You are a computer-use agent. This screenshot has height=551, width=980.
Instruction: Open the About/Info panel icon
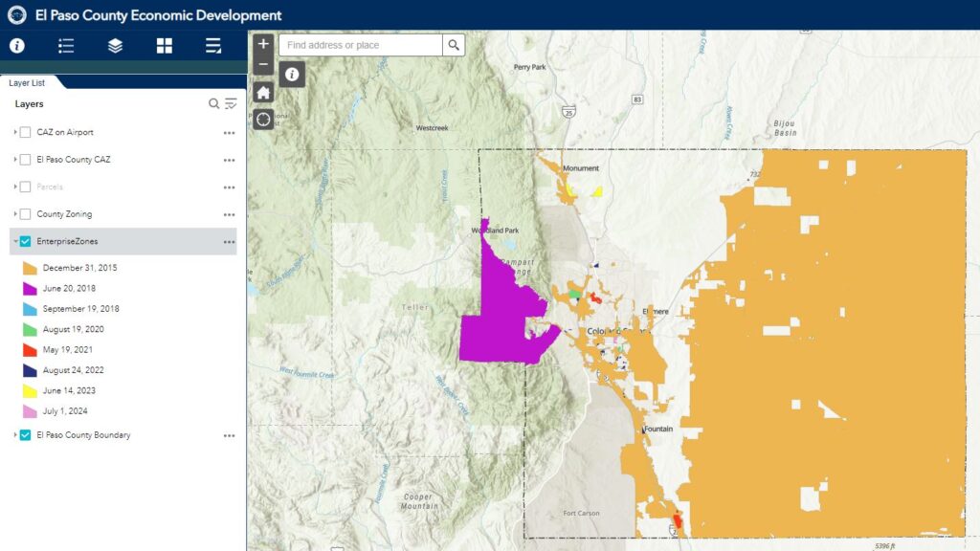16,45
